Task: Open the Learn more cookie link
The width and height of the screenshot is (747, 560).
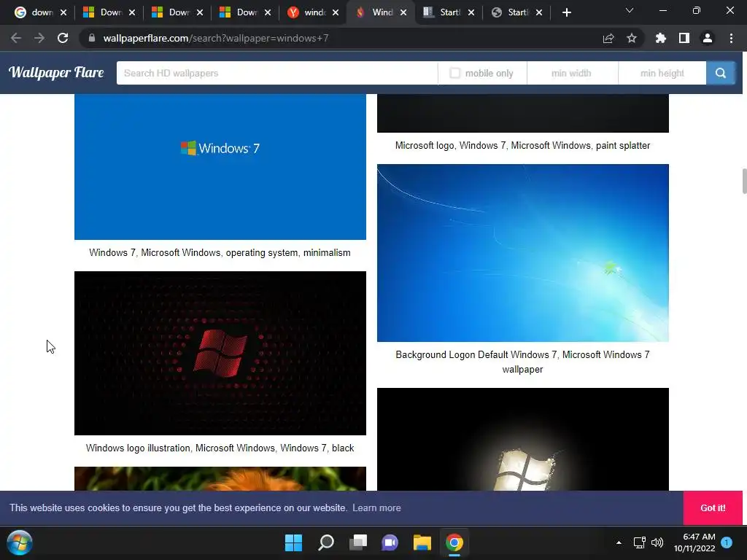Action: tap(376, 507)
